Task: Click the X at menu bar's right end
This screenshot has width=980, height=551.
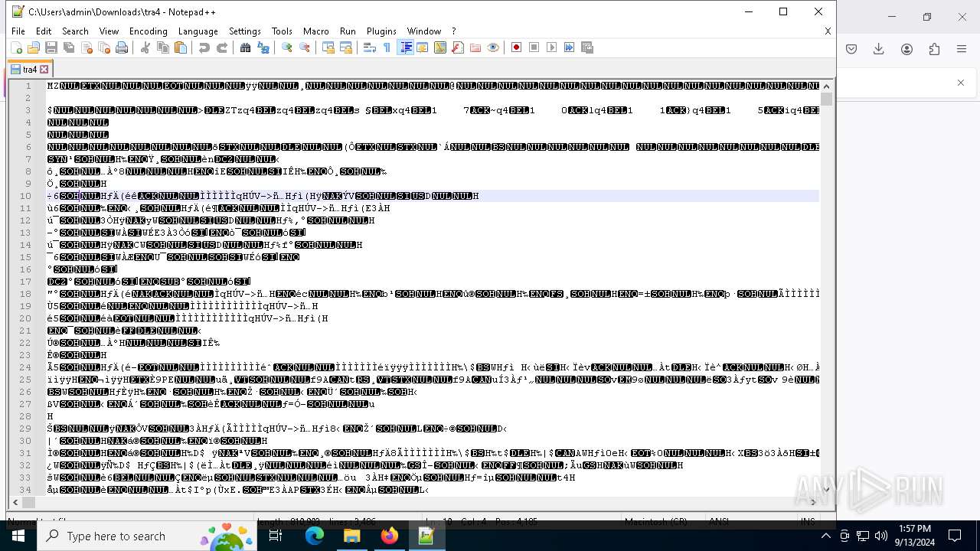Action: click(x=828, y=31)
